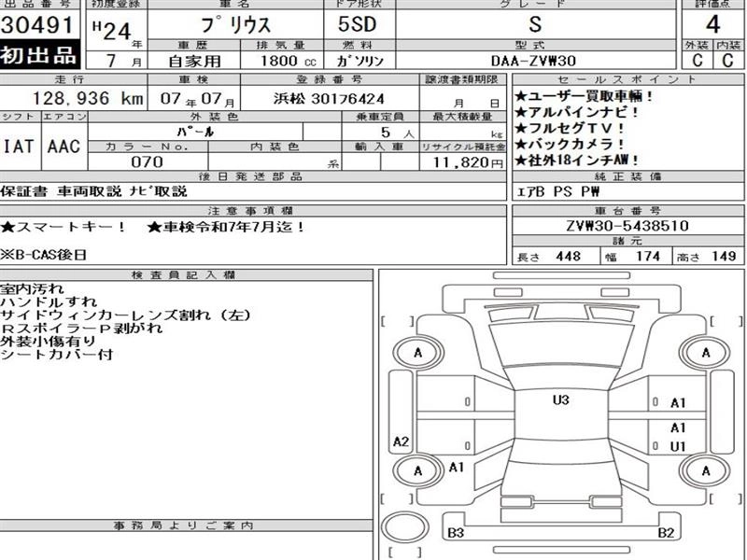747x560 pixels.
Task: Click the overall evaluation score 4
Action: coord(712,24)
